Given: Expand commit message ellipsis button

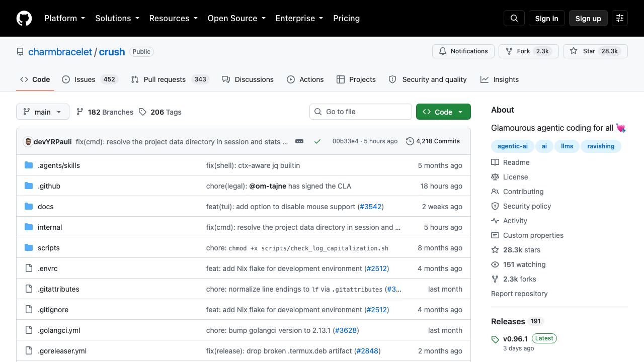Looking at the screenshot, I should point(299,141).
